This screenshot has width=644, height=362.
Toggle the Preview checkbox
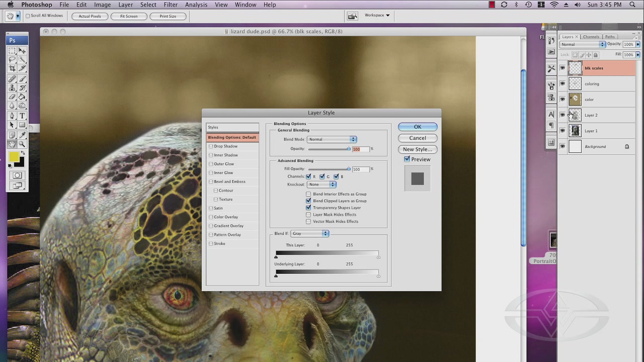pyautogui.click(x=407, y=159)
